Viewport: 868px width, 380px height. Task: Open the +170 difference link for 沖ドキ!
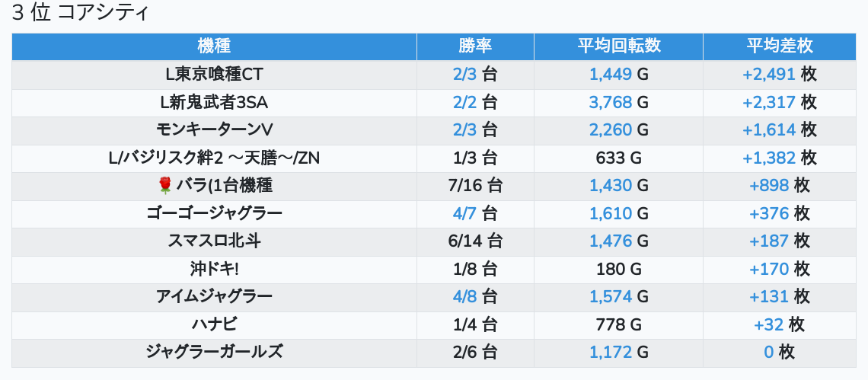pos(769,269)
